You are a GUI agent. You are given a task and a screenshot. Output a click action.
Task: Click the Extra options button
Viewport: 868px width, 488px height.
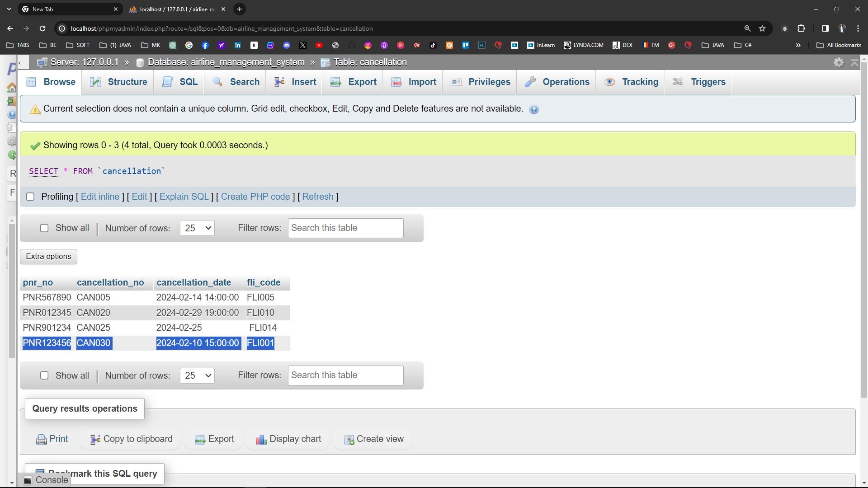click(x=48, y=257)
